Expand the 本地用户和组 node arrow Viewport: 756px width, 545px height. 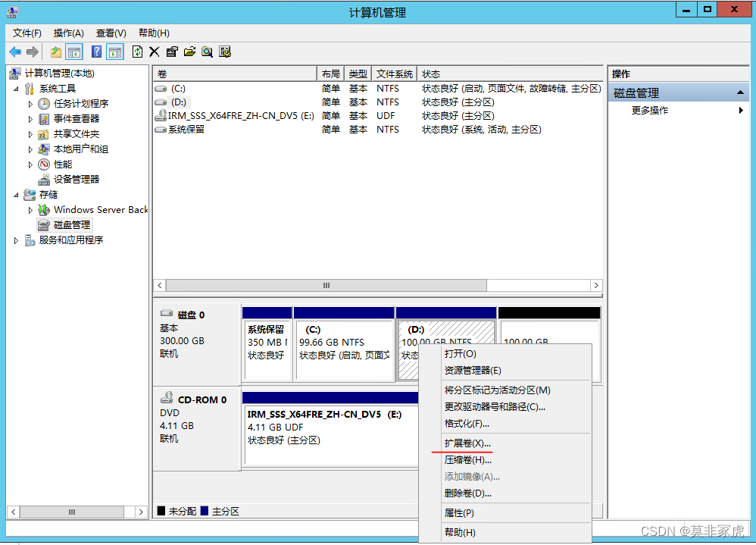pos(30,149)
